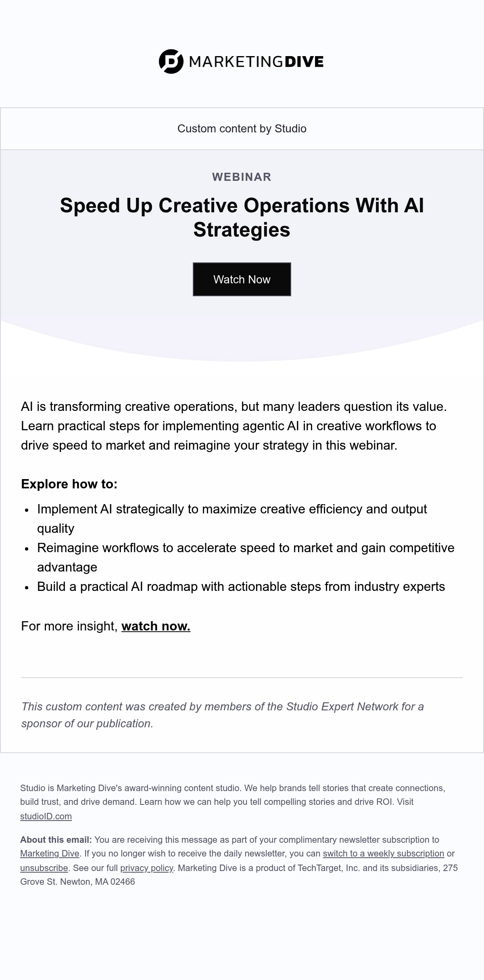This screenshot has height=980, width=484.
Task: Click the WEBINAR label above the headline
Action: click(242, 177)
